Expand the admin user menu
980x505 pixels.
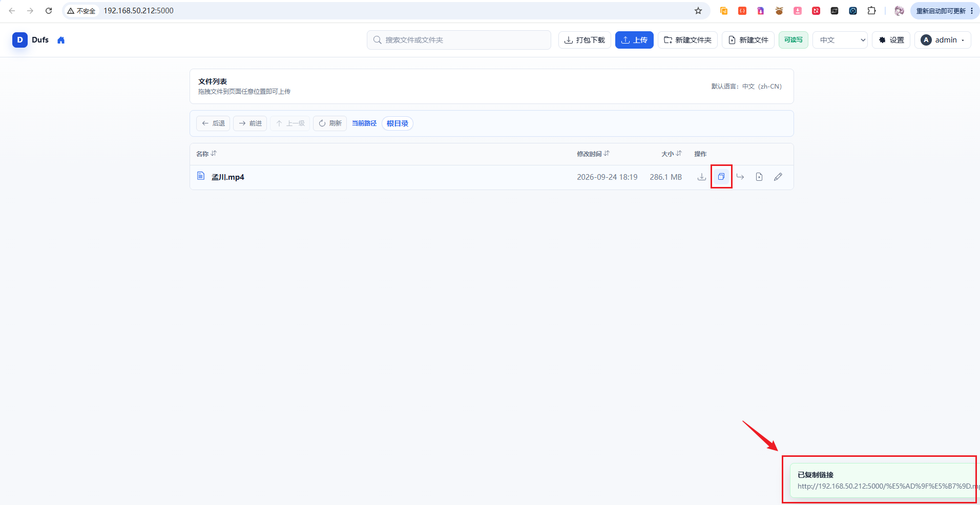click(943, 40)
